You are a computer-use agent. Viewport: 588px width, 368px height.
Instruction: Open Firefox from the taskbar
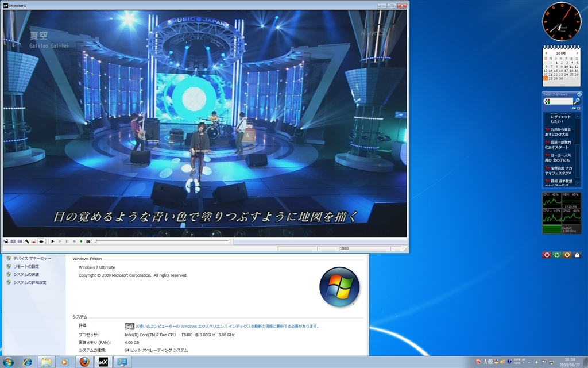[84, 362]
